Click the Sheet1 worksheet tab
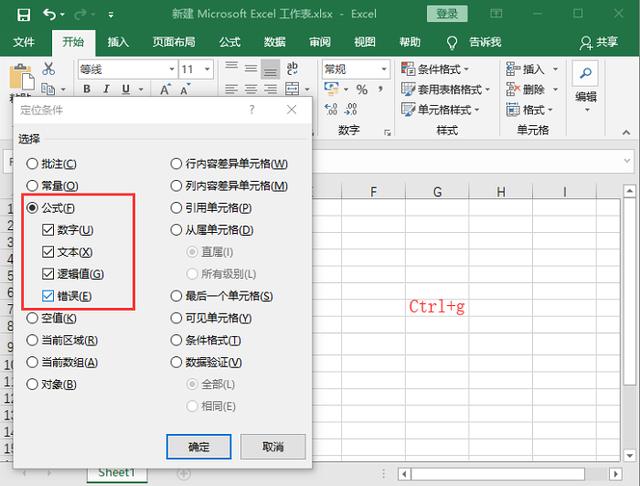Screen dimensions: 640x486 pos(117,473)
